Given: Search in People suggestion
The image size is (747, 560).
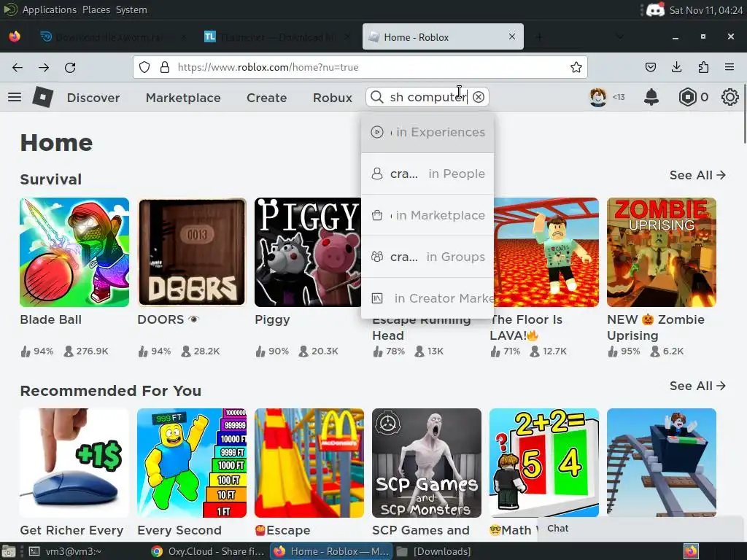Looking at the screenshot, I should [427, 174].
